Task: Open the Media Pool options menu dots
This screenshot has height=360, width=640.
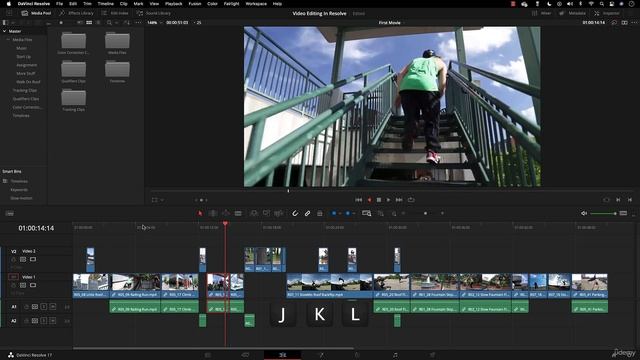Action: tap(138, 22)
